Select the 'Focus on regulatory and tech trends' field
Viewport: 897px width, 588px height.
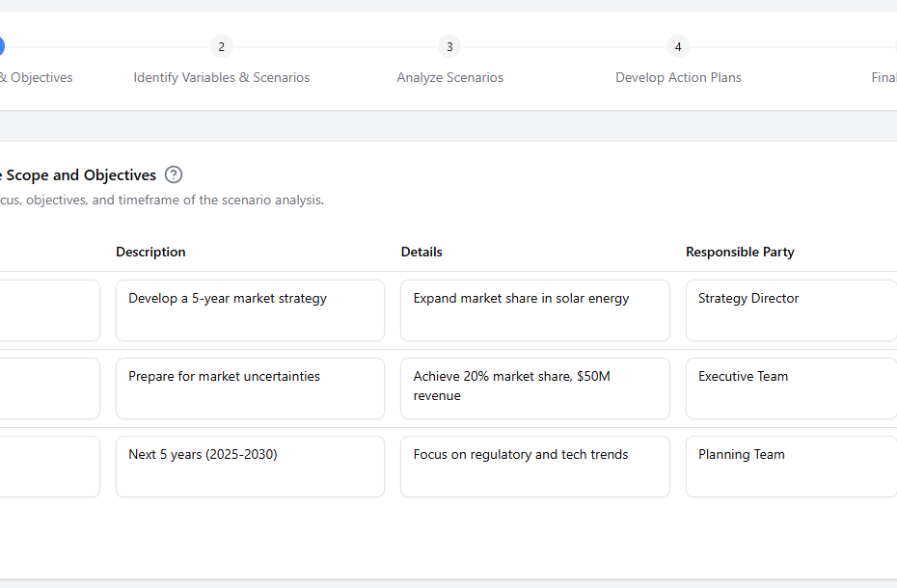534,467
